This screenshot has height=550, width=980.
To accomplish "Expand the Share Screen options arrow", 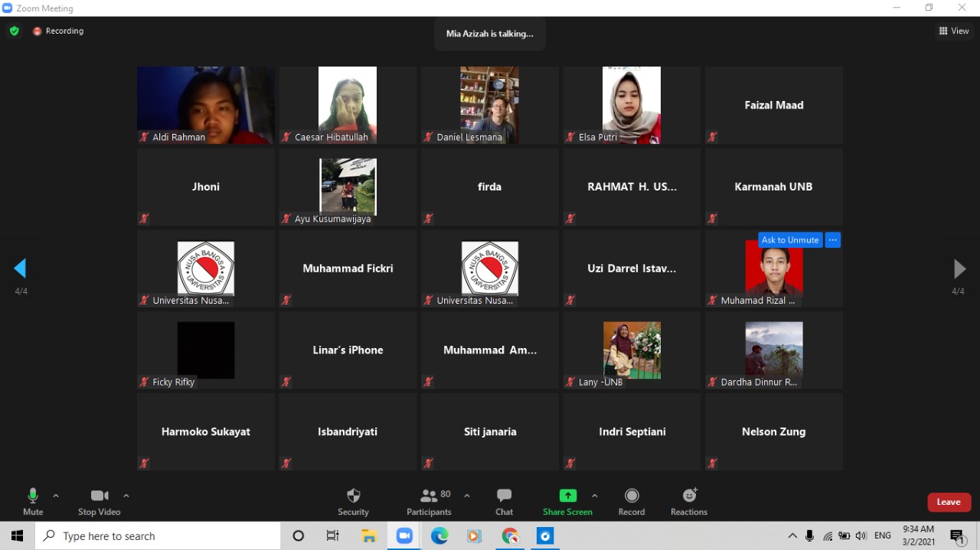I will (595, 496).
